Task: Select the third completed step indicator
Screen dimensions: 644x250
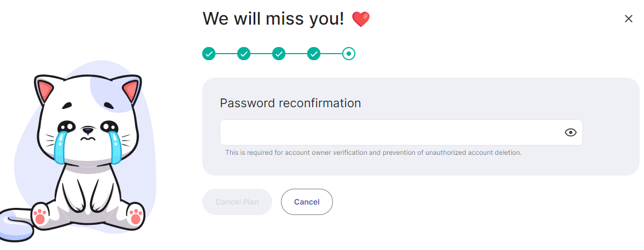Action: pos(279,54)
